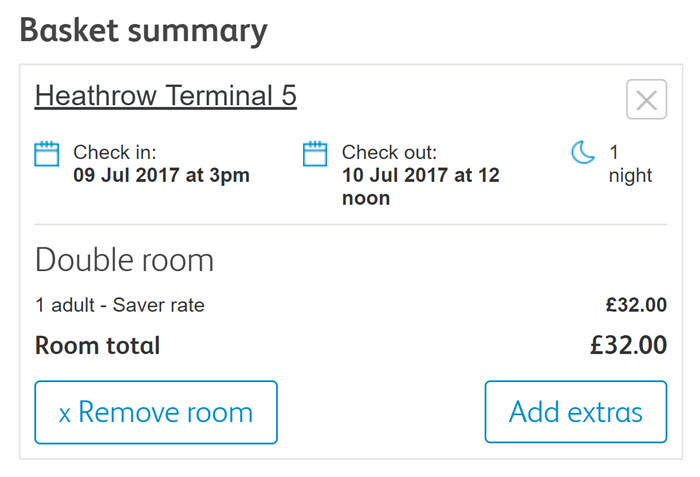Click the check-in calendar icon
The image size is (700, 477).
coord(47,154)
